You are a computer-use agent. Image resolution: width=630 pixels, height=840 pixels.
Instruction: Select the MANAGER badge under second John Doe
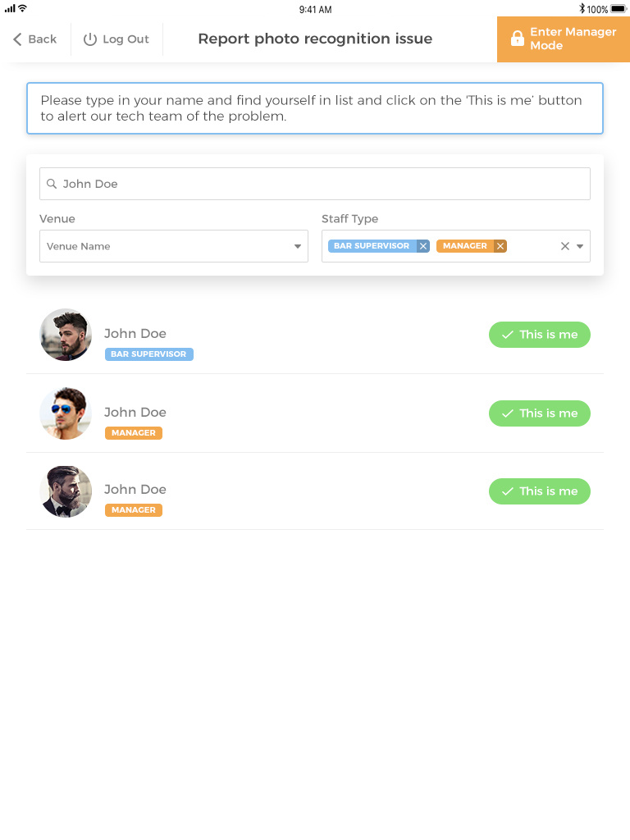[x=134, y=432]
